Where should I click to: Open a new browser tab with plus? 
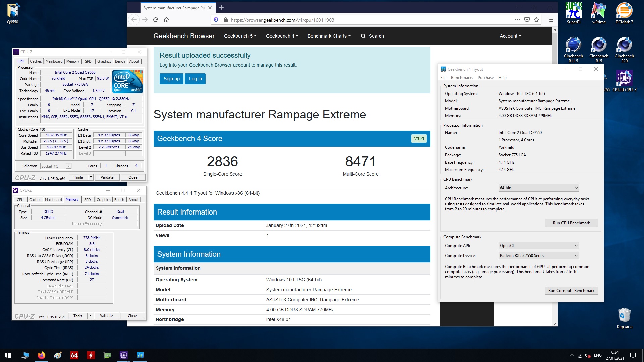click(221, 7)
